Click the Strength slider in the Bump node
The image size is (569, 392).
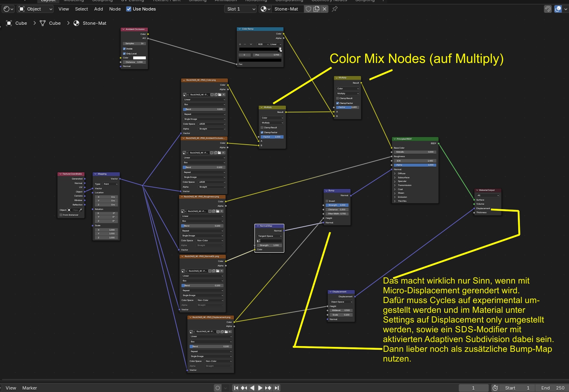337,205
